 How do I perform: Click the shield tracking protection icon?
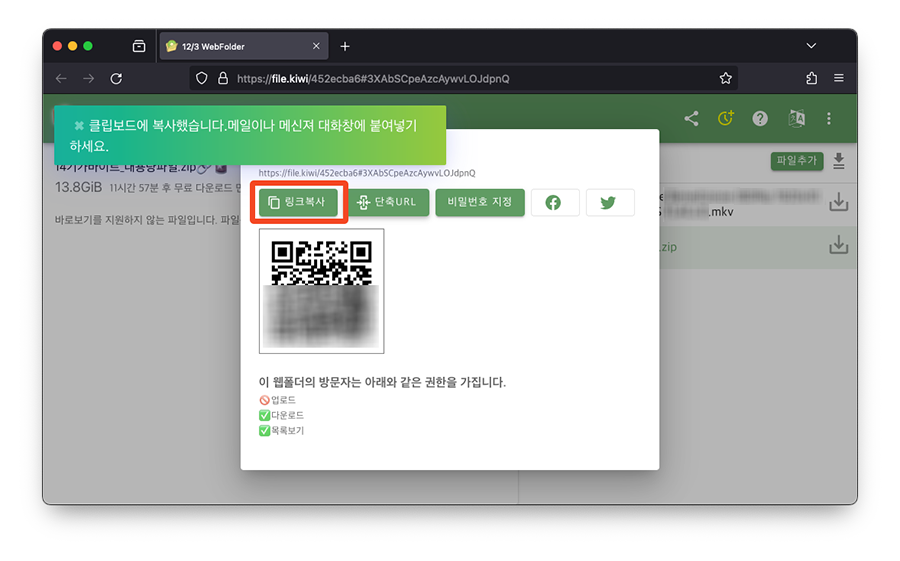click(x=201, y=79)
